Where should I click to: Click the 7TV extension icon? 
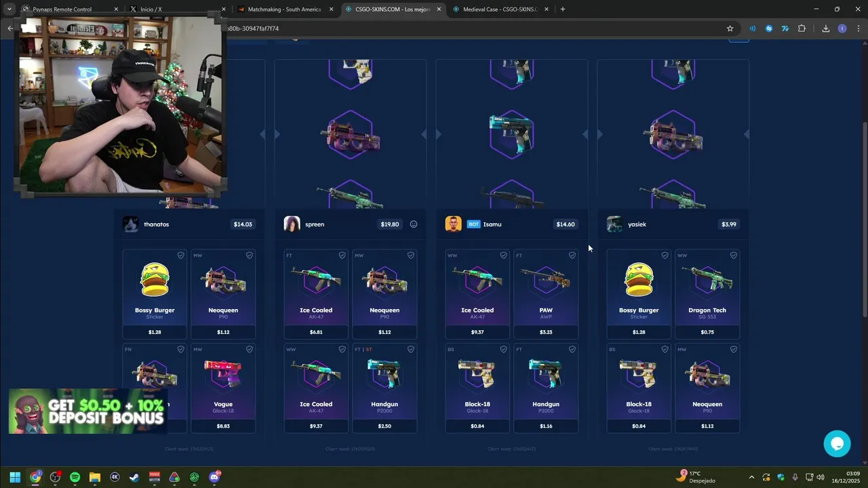point(785,28)
